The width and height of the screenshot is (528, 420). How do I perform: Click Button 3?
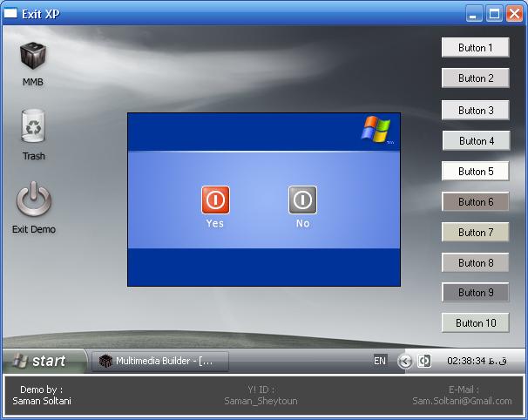tap(475, 110)
